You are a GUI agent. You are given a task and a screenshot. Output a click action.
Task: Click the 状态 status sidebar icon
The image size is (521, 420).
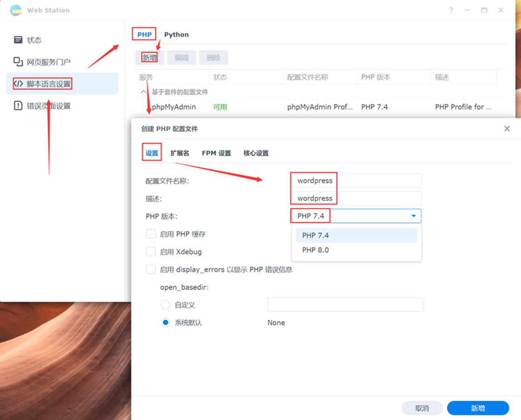[18, 40]
